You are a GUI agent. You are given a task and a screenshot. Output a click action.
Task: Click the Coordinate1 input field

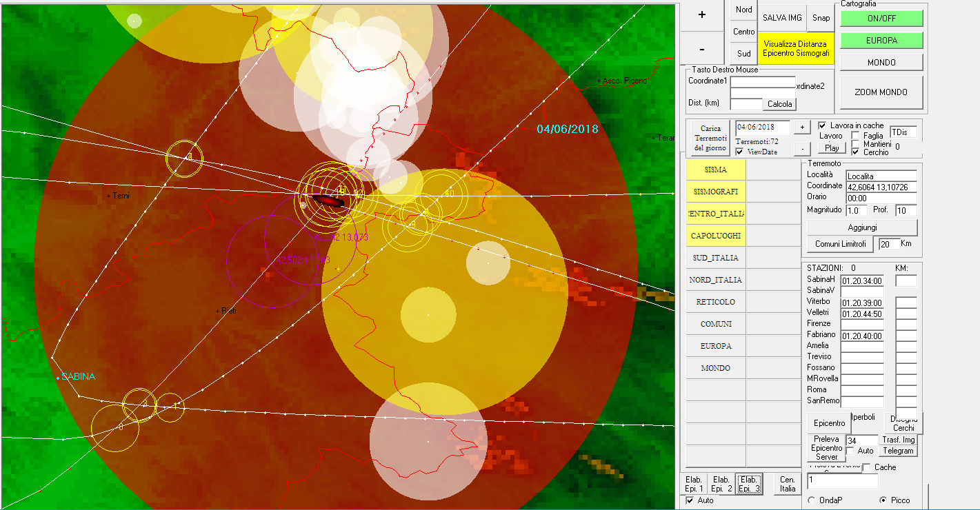click(763, 81)
